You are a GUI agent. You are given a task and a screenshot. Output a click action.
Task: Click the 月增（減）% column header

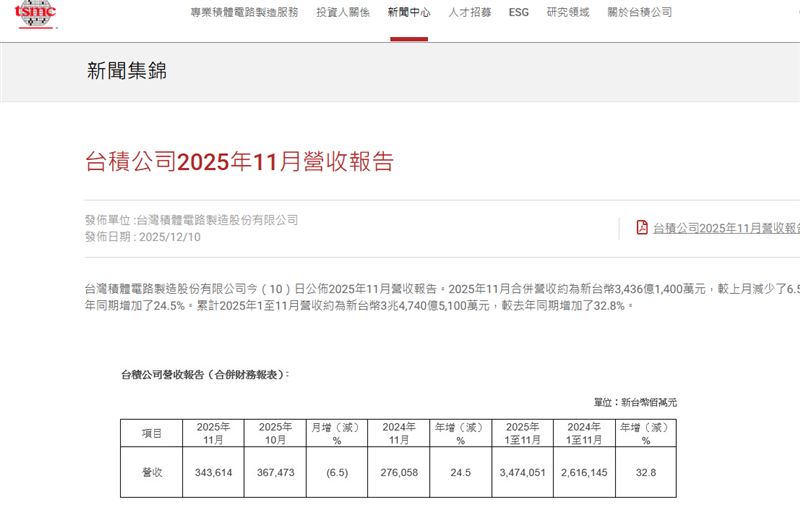[x=337, y=433]
